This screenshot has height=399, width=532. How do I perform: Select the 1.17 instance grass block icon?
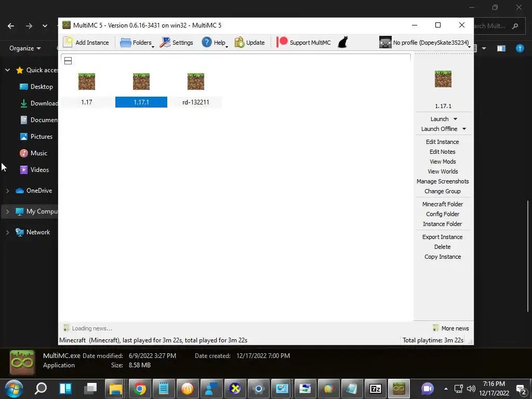pos(87,82)
